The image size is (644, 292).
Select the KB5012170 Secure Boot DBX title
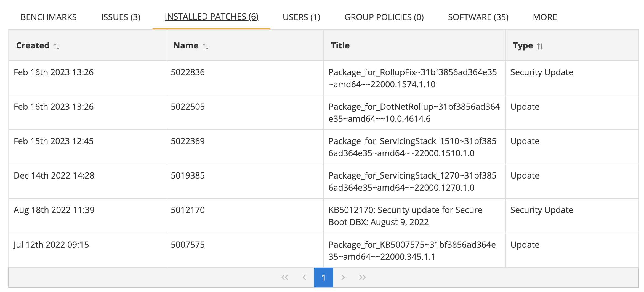(405, 216)
